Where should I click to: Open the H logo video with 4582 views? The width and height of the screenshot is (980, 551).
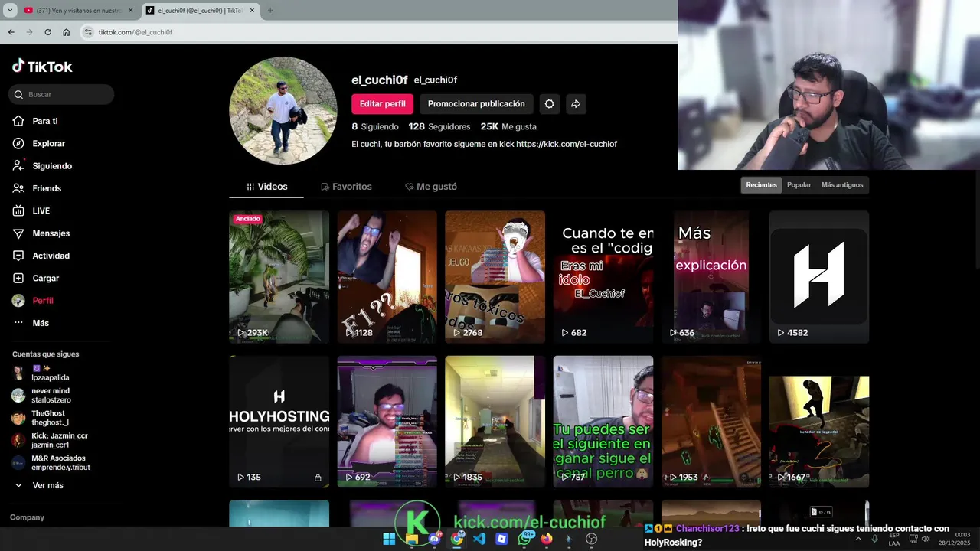tap(819, 277)
